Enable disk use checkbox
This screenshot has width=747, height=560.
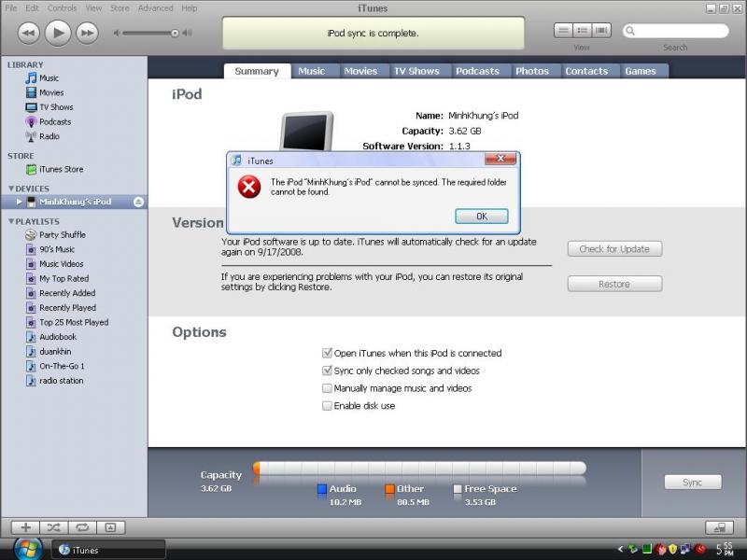[327, 406]
